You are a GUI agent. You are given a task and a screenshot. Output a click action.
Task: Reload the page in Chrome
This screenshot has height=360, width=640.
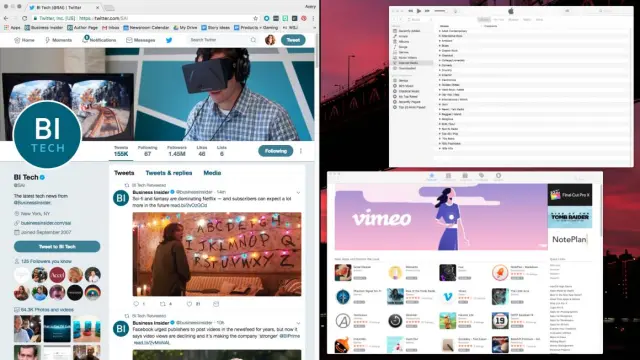[24, 18]
